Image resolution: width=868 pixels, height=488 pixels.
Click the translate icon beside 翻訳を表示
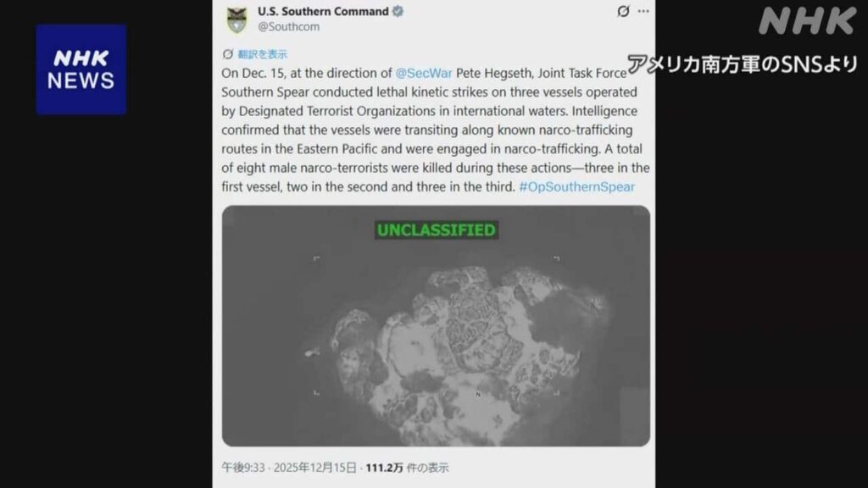pos(227,54)
